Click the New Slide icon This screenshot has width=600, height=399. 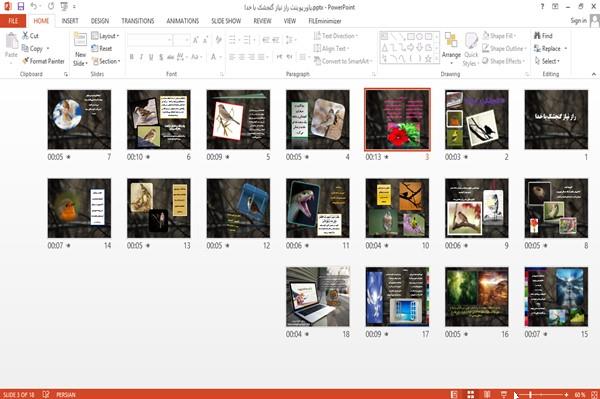80,39
